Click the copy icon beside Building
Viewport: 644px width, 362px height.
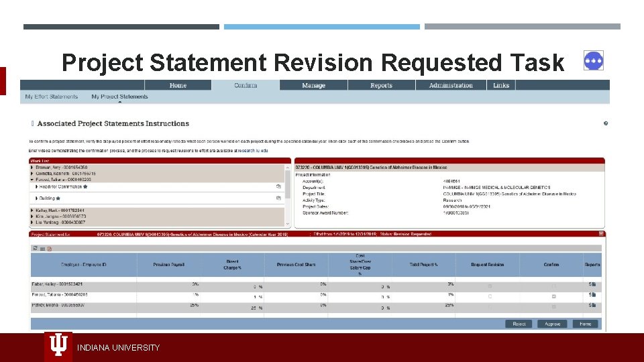(278, 198)
